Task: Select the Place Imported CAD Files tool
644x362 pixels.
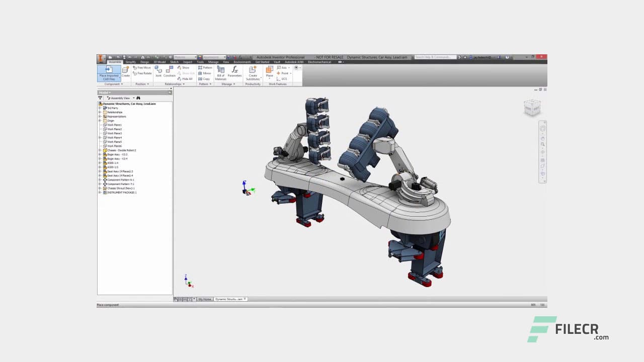Action: tap(109, 73)
